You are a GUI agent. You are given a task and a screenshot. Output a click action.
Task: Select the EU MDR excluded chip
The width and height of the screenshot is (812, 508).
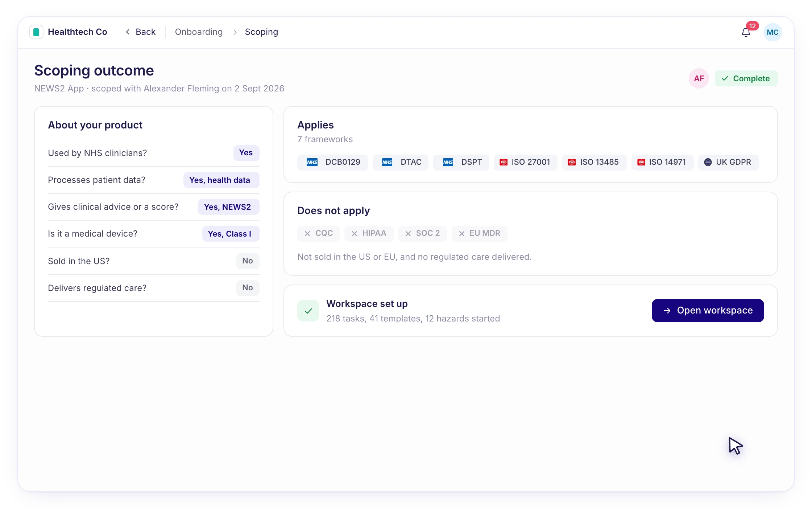click(x=479, y=234)
